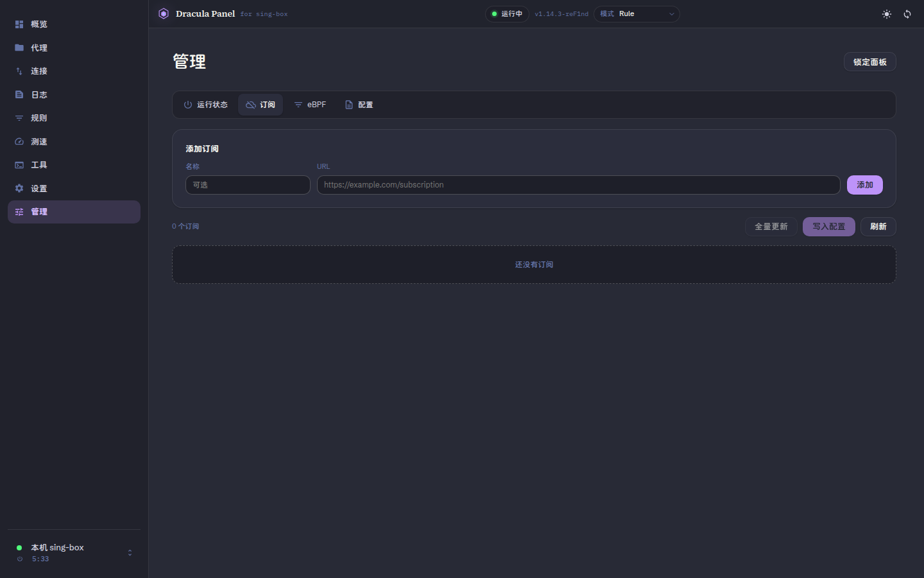Click the reload icon in top bar
Screen dimensions: 924x578
click(907, 14)
